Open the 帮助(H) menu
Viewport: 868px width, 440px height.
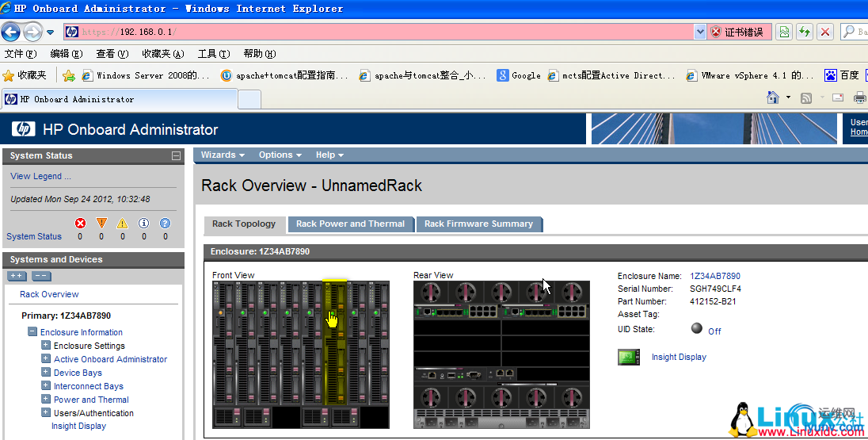coord(260,54)
